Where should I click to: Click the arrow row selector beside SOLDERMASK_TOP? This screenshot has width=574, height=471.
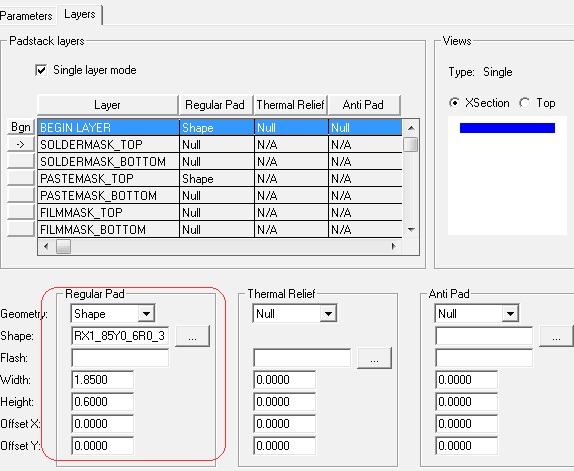click(21, 145)
